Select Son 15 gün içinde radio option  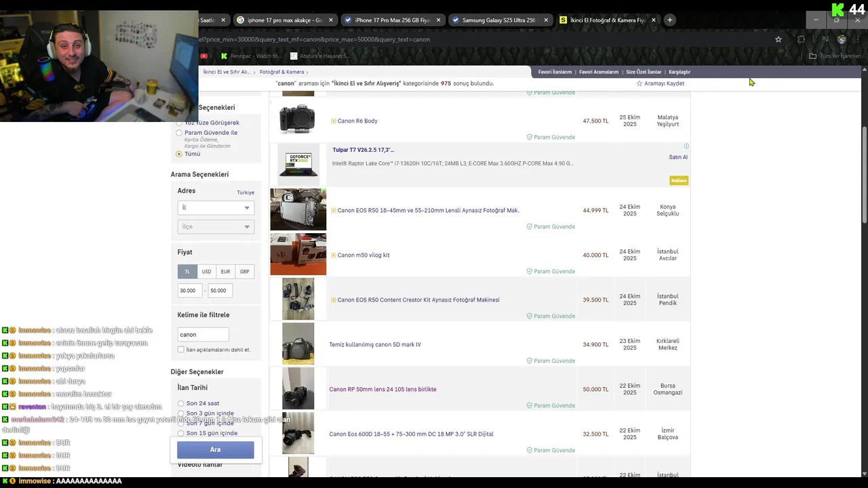tap(181, 433)
